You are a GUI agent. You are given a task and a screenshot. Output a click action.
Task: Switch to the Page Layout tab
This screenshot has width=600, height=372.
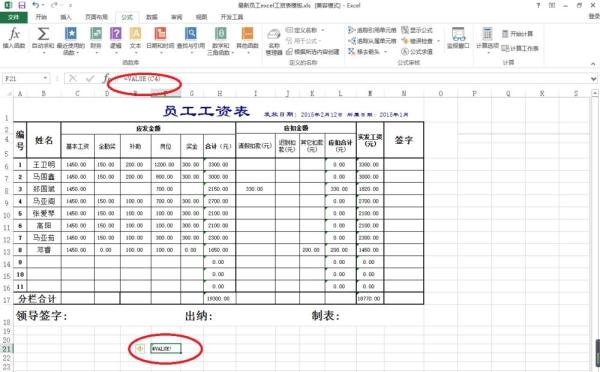tap(96, 17)
